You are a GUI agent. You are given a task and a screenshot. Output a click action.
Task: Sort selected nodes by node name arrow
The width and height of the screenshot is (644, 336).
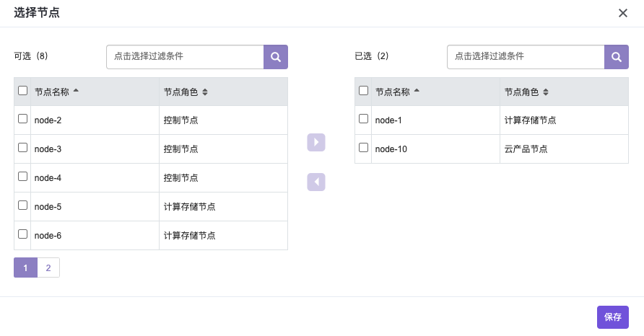click(417, 91)
